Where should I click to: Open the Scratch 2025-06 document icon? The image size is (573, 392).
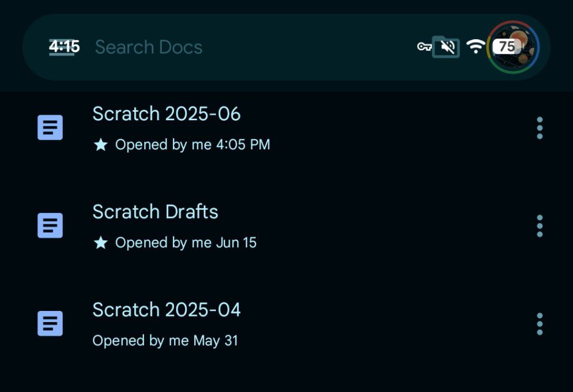pos(50,127)
